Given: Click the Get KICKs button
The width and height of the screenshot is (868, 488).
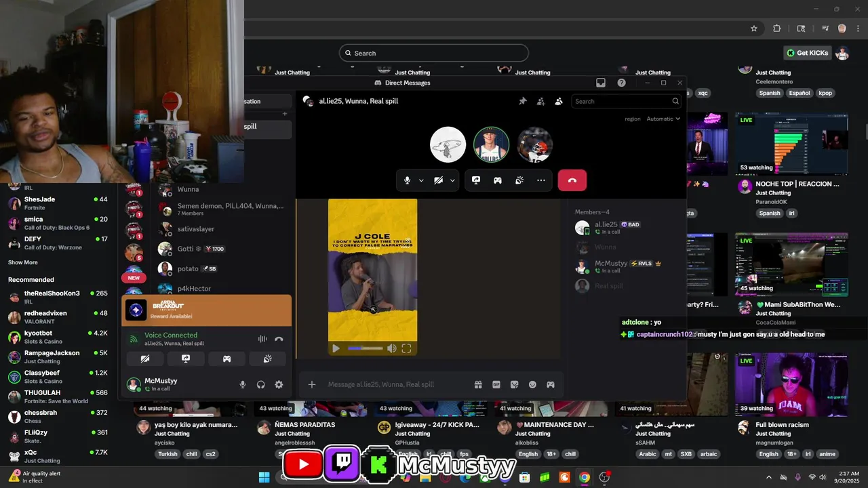Looking at the screenshot, I should point(807,53).
